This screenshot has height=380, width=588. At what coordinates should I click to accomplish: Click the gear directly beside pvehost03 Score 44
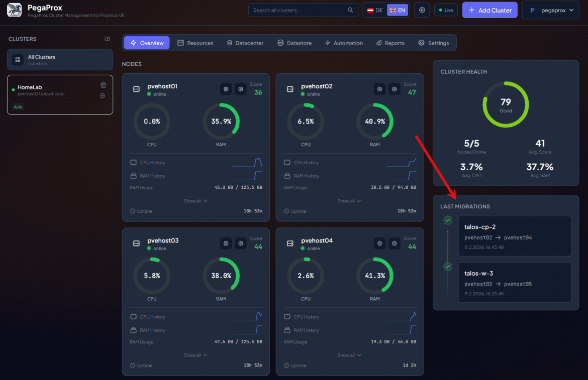click(241, 243)
